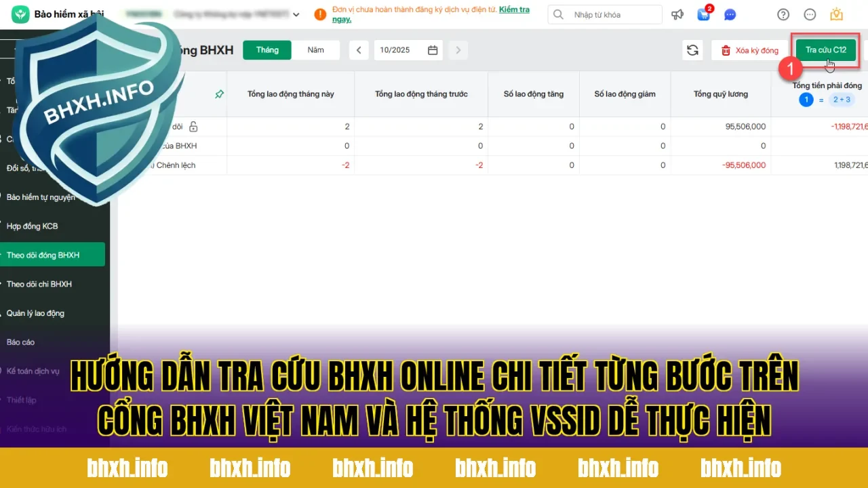Image resolution: width=868 pixels, height=488 pixels.
Task: Open the announcements megaphone icon
Action: 677,15
